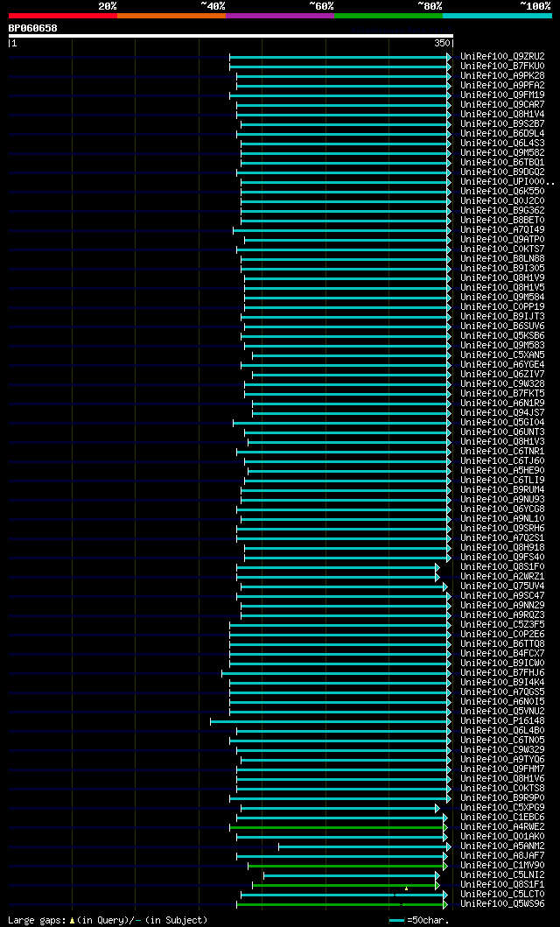Click the cyan alignment bar for C5LNI2

pyautogui.click(x=352, y=875)
